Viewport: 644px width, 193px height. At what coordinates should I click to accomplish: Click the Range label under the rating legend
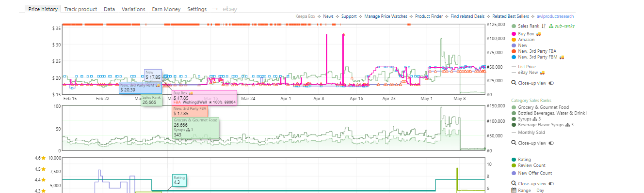pos(525,191)
